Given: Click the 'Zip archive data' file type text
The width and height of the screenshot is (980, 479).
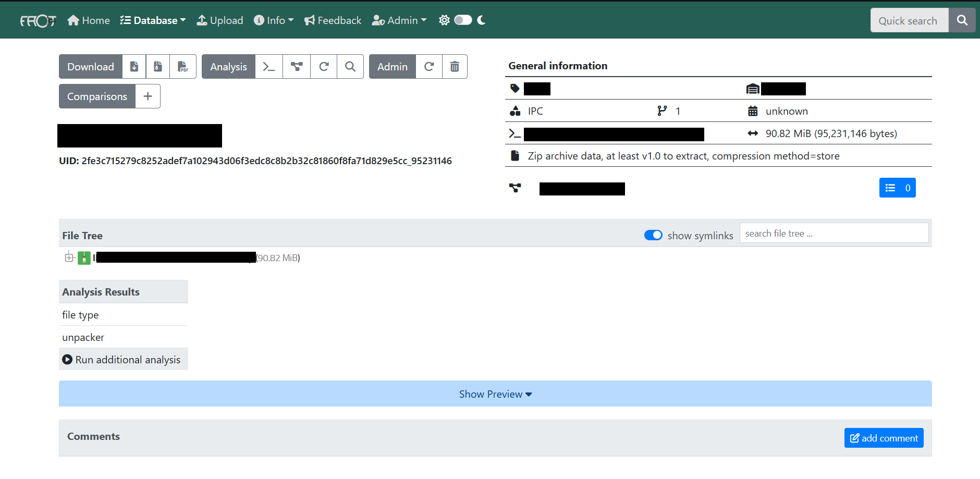Looking at the screenshot, I should [683, 156].
